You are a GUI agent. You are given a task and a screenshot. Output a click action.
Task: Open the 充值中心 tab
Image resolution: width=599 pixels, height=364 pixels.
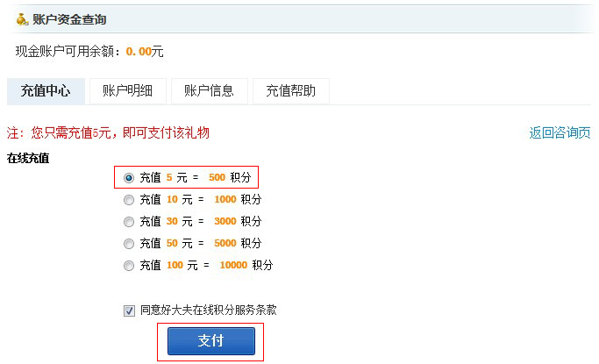(x=46, y=91)
